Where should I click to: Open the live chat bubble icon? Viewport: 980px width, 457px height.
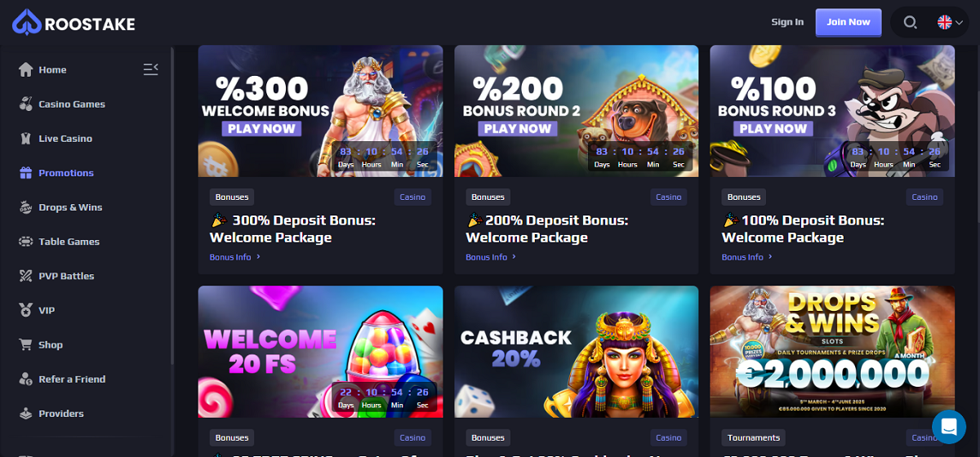click(x=949, y=425)
